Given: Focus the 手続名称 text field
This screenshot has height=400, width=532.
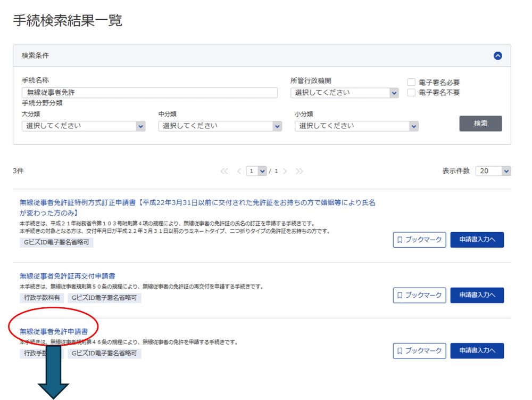Looking at the screenshot, I should (x=149, y=93).
